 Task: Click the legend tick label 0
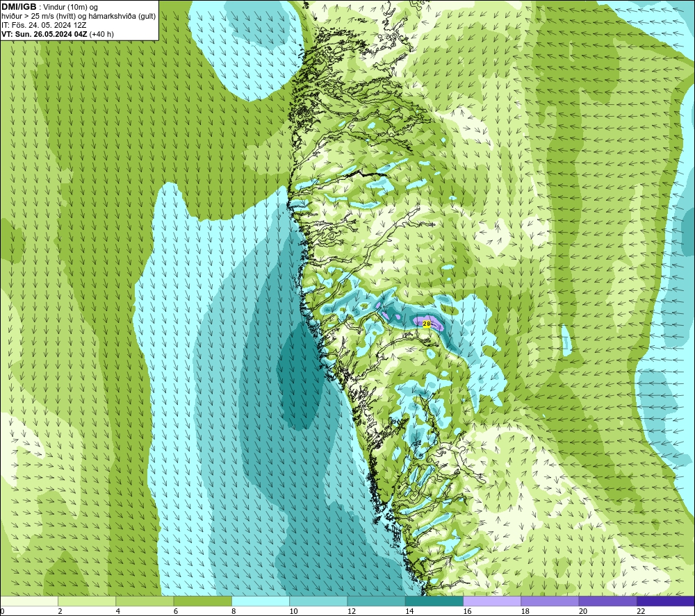[2, 611]
